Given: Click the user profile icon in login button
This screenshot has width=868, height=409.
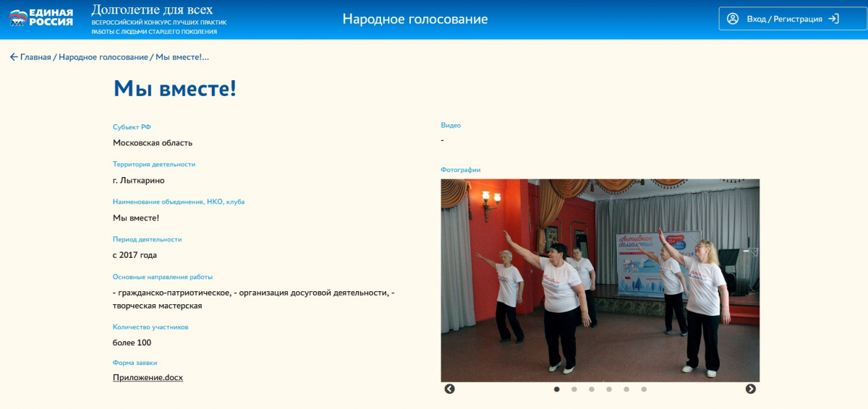Looking at the screenshot, I should click(733, 19).
